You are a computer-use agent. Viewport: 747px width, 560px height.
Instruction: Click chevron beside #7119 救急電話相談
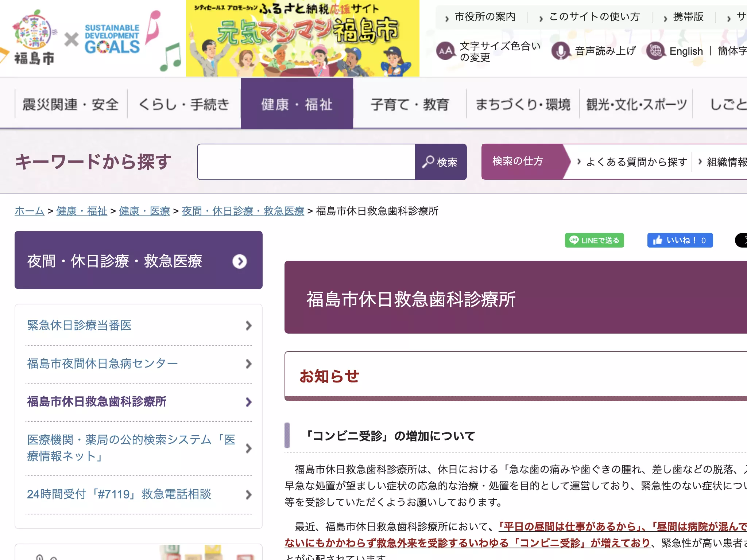tap(248, 495)
